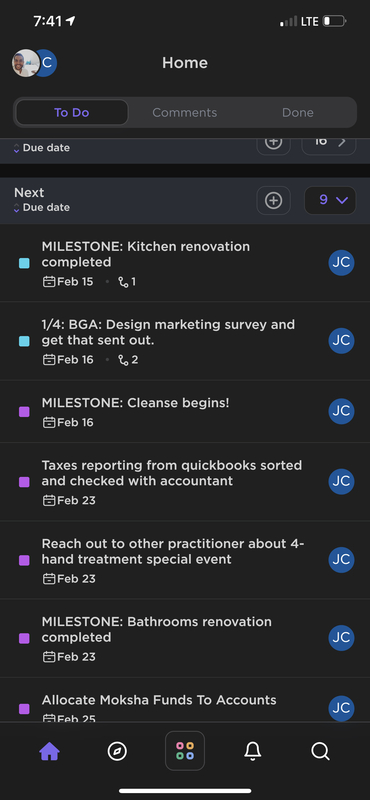This screenshot has height=800, width=370.
Task: Toggle status square for Taxes reporting task
Action: point(24,482)
